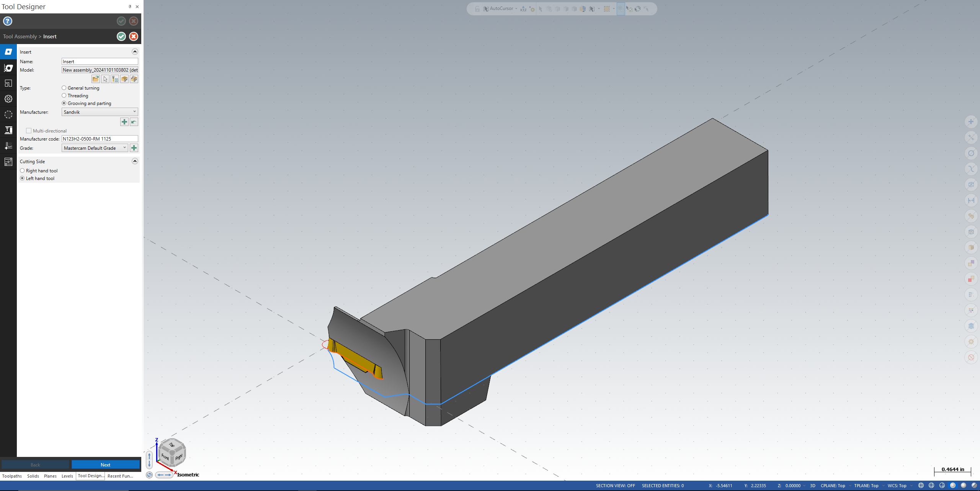Add a new manufacturer with plus icon
The height and width of the screenshot is (491, 980).
coord(124,122)
